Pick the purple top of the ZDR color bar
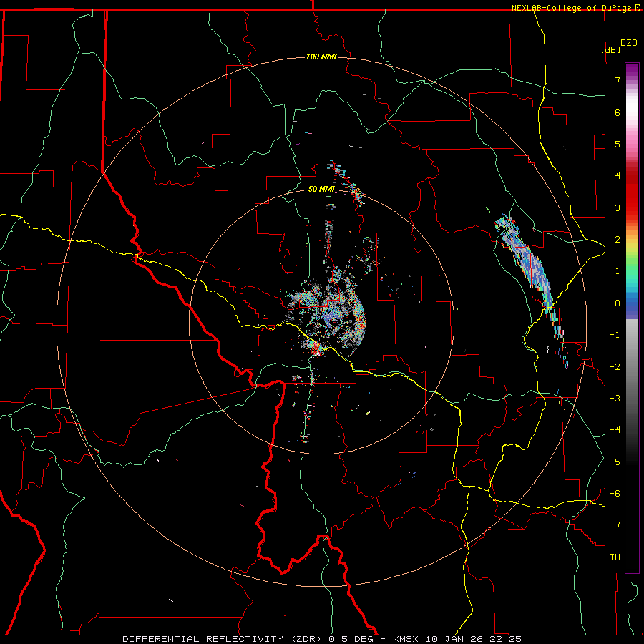The image size is (644, 644). (632, 71)
